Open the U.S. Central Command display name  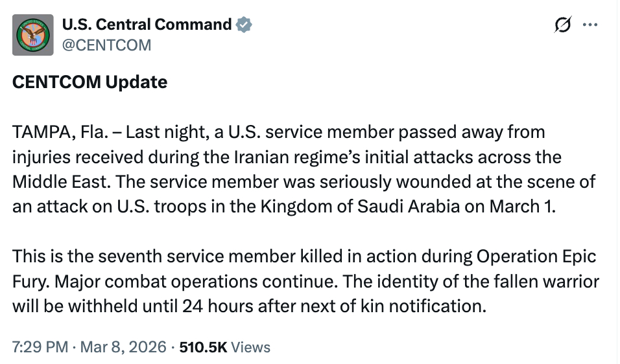point(147,25)
